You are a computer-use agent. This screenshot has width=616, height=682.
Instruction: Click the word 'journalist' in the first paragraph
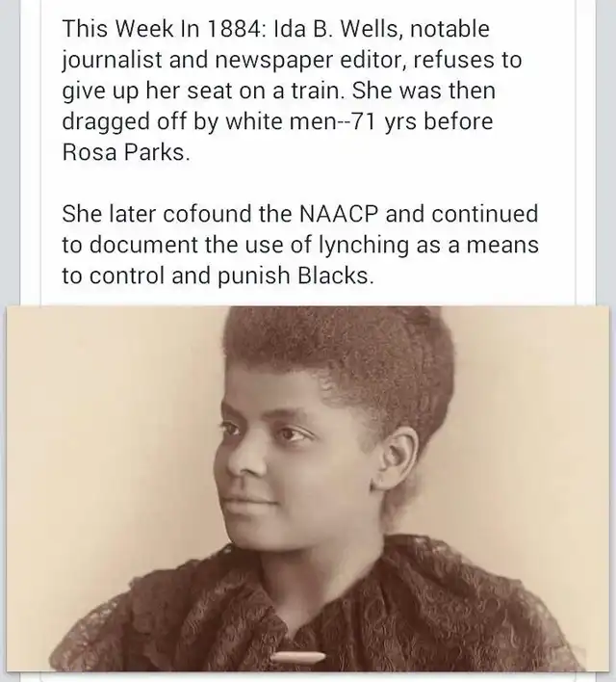point(112,61)
